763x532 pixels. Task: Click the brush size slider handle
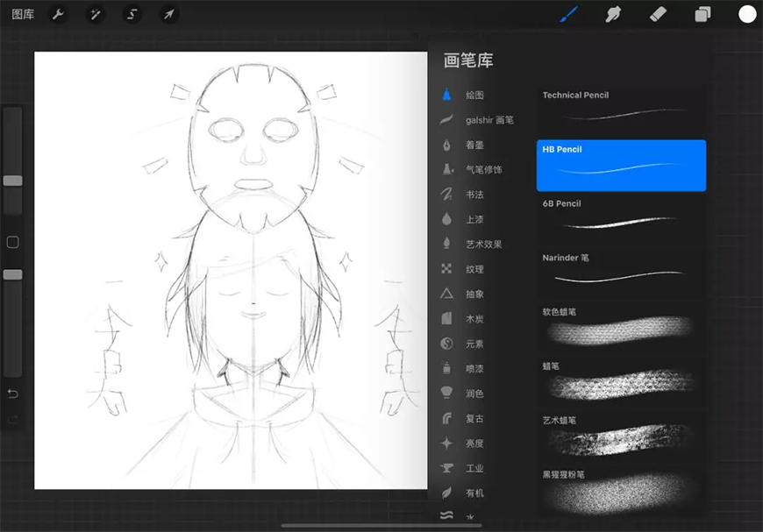coord(13,181)
